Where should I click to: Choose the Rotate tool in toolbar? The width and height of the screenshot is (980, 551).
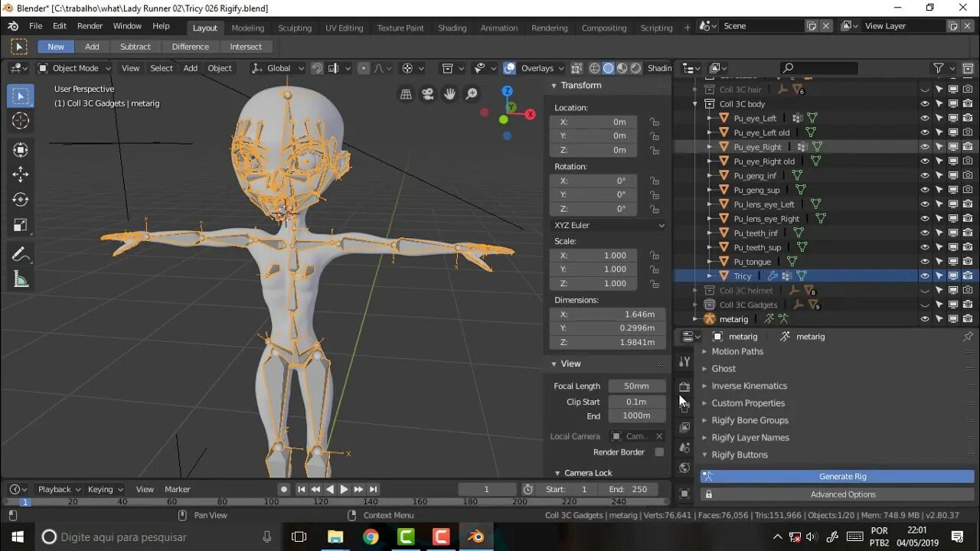(x=21, y=200)
